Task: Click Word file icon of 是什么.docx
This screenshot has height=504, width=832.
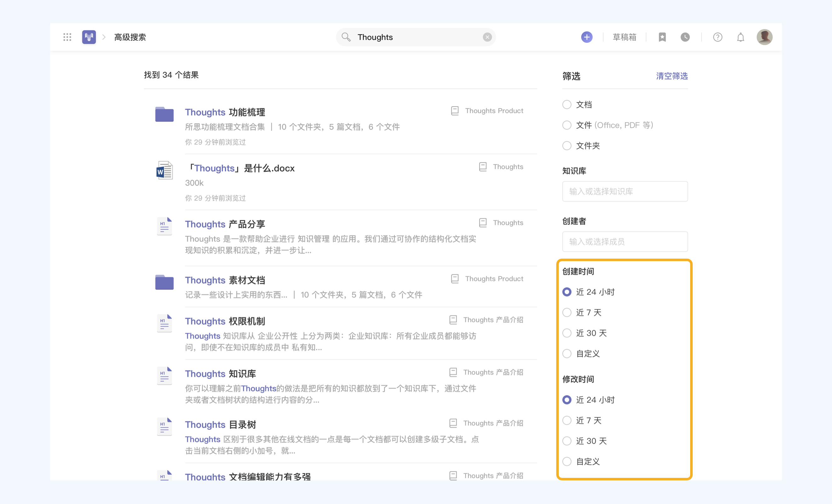Action: tap(165, 170)
